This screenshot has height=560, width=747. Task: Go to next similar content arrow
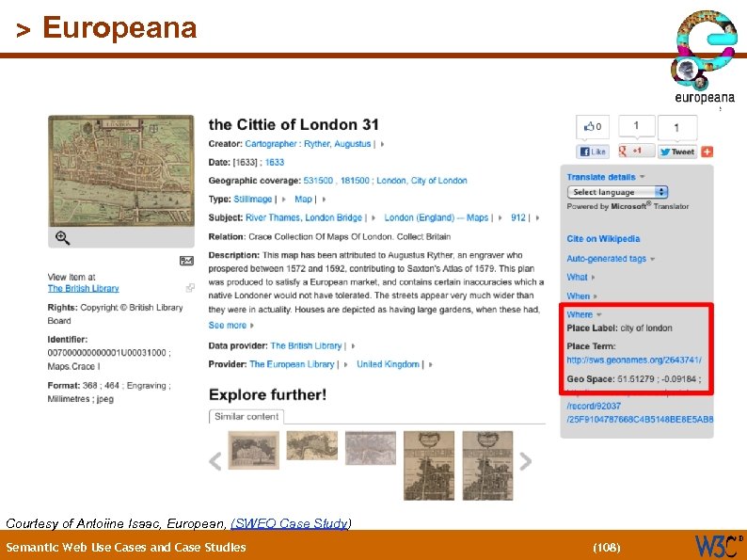525,461
